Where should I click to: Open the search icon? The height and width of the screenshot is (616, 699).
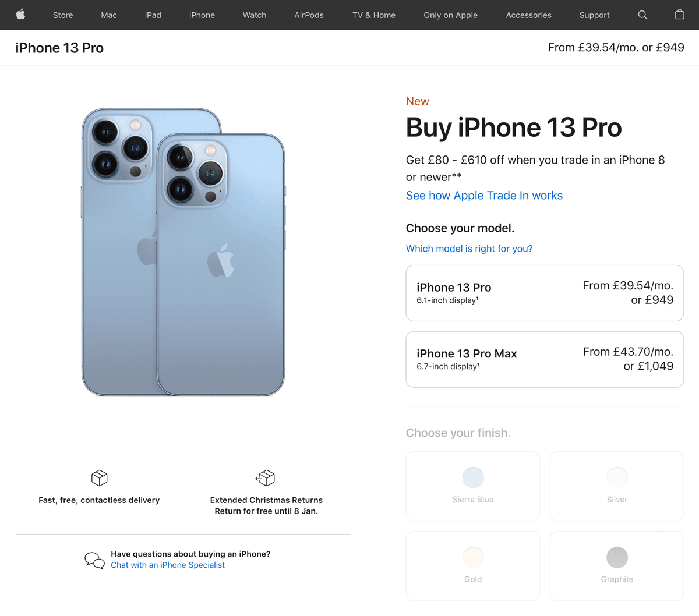point(642,15)
